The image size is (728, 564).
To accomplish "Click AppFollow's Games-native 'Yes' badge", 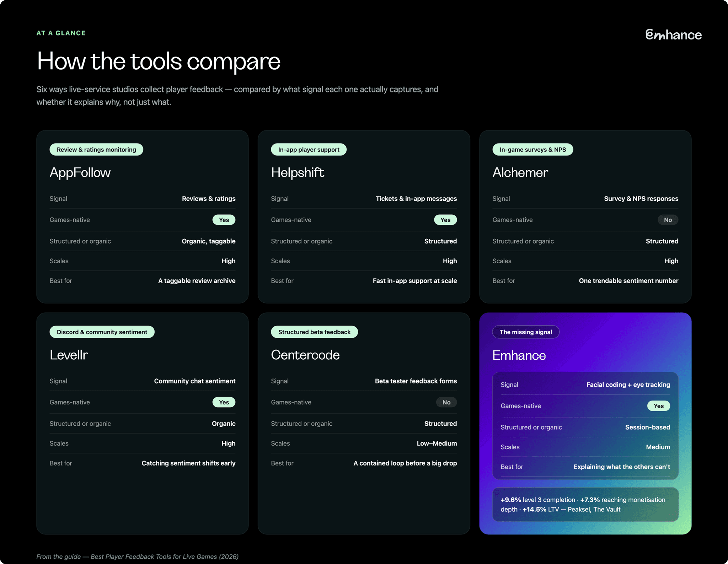I will pos(224,220).
